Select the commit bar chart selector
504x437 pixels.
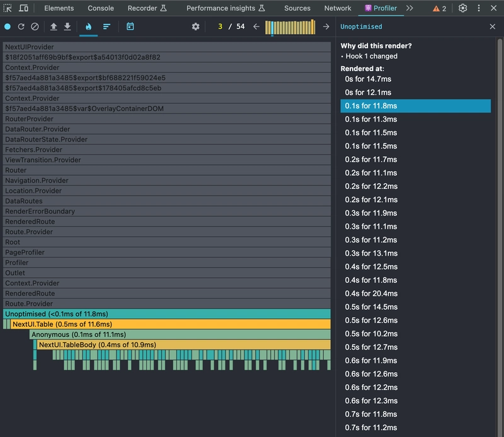tap(290, 27)
